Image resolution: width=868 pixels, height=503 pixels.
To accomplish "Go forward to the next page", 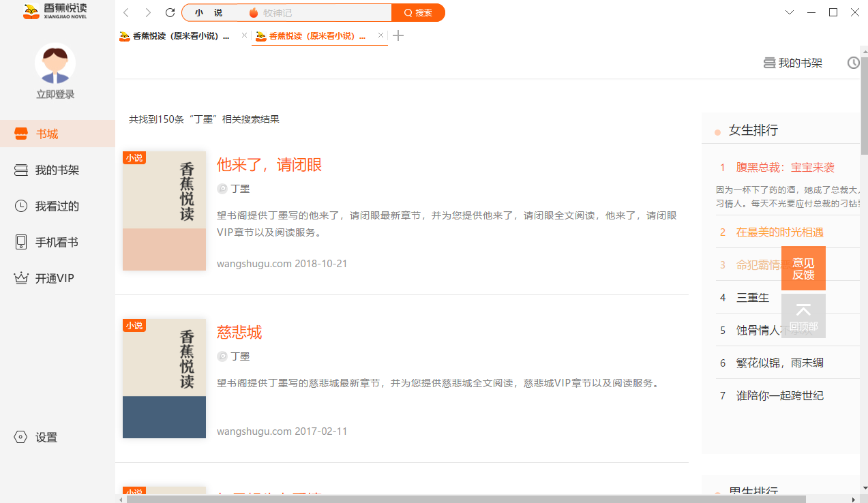I will (x=148, y=13).
